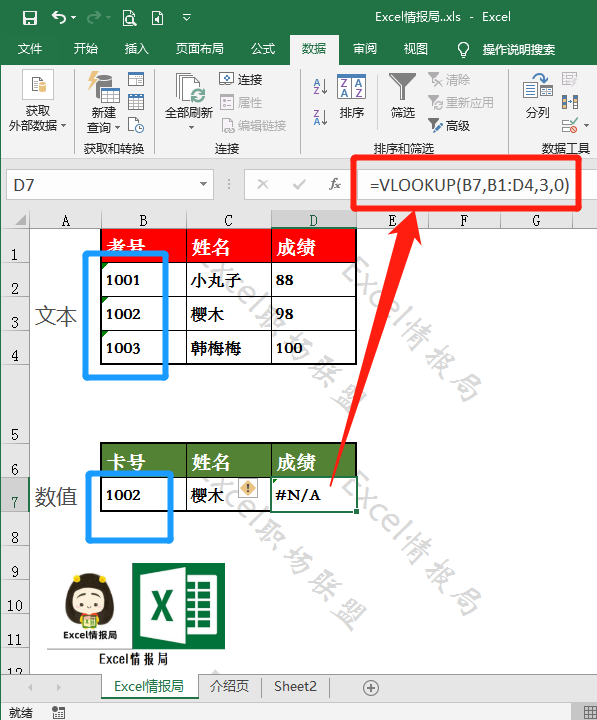The image size is (597, 720).
Task: Click the Select All corner triangle
Action: pos(20,220)
